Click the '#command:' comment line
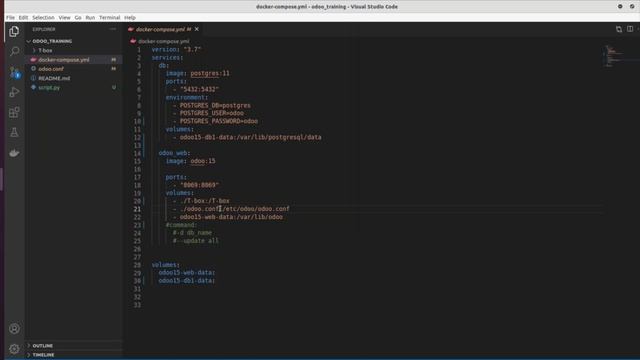 pos(181,225)
